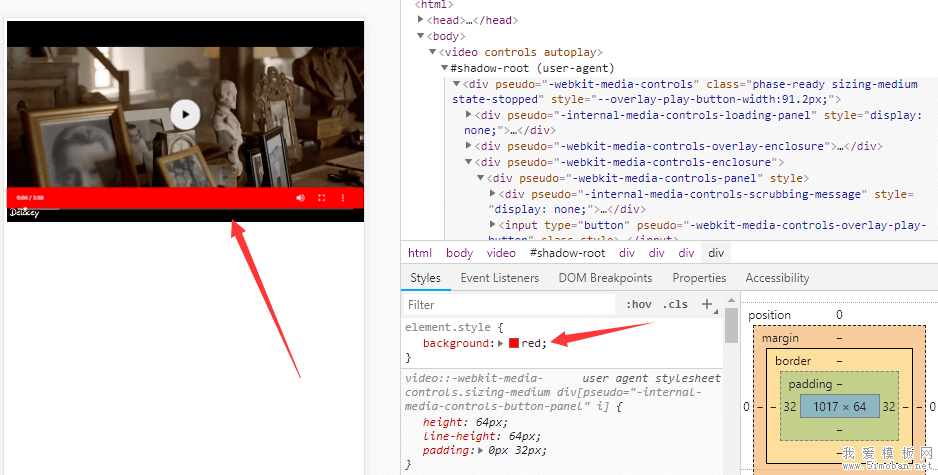The image size is (938, 475).
Task: Add new style rule with plus icon
Action: [707, 304]
